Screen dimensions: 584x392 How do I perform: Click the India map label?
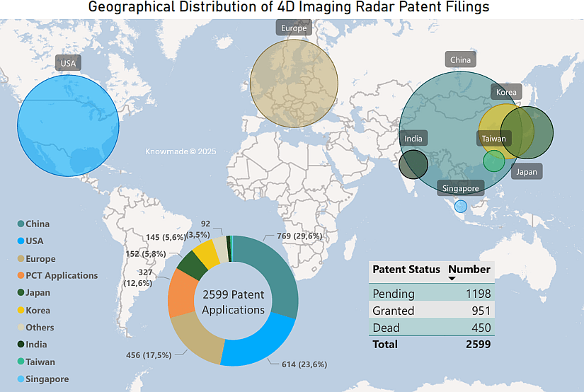(413, 139)
